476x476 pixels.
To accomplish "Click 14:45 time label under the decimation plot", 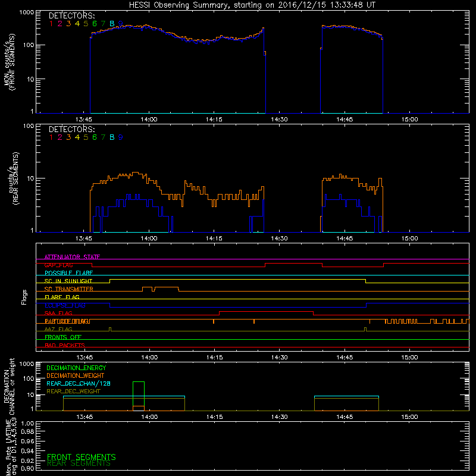I will [x=345, y=417].
